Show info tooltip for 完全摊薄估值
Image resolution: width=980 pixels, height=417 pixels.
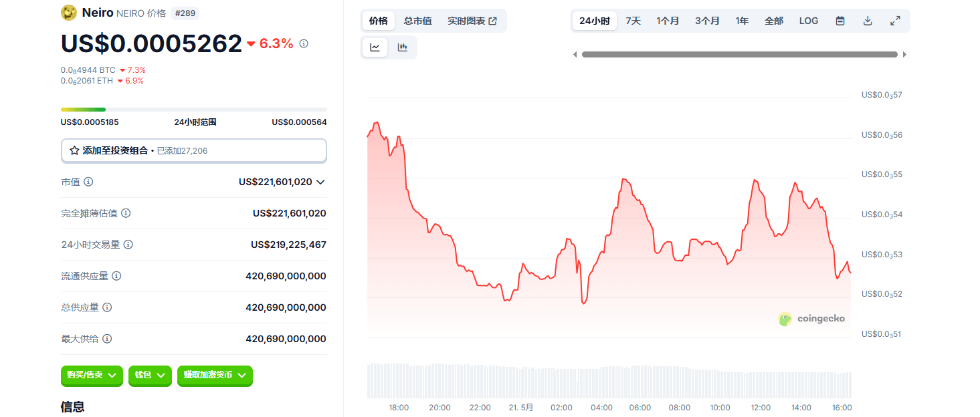tap(126, 213)
